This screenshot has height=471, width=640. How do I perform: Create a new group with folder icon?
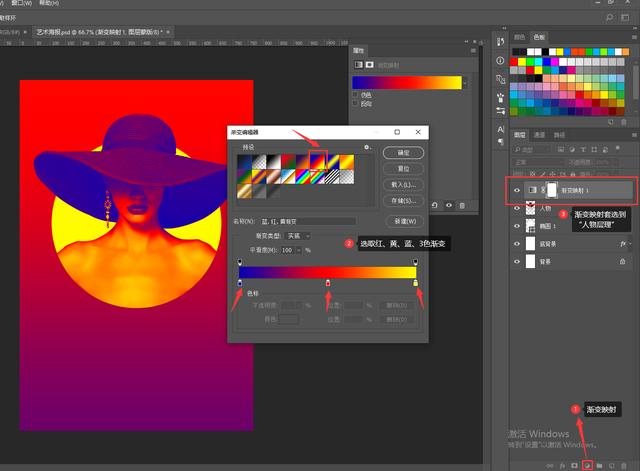(599, 465)
